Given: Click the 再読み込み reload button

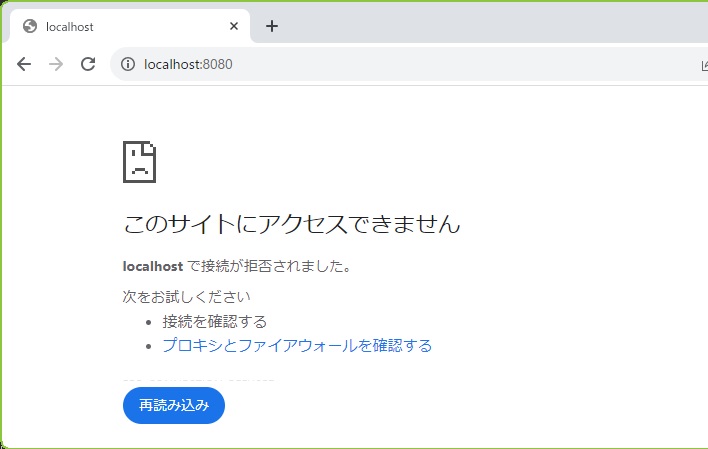Looking at the screenshot, I should point(174,405).
